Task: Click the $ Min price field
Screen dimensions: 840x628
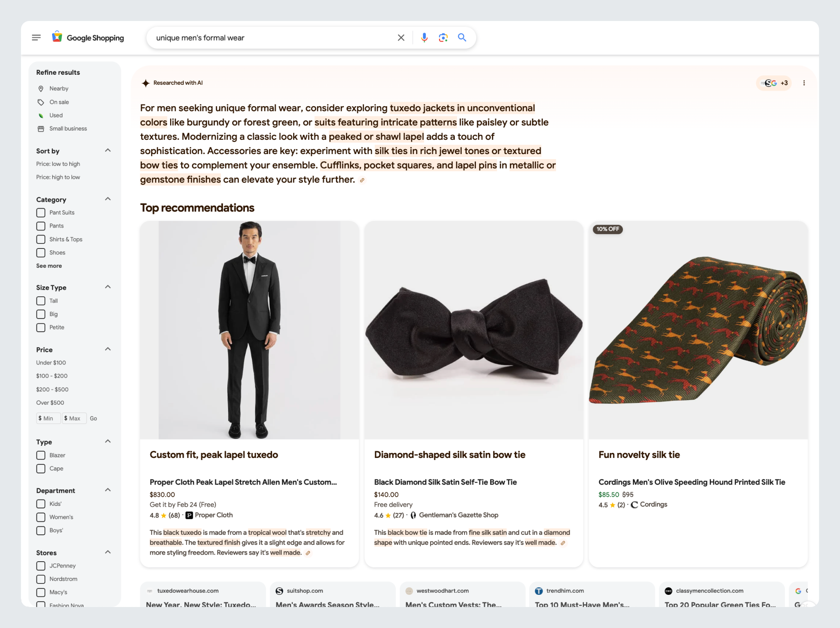Action: [48, 419]
